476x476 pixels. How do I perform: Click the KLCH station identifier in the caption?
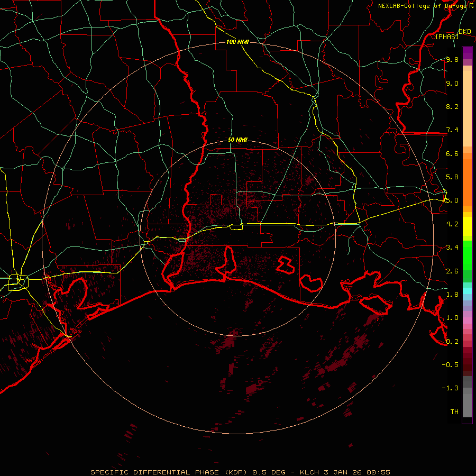309,472
